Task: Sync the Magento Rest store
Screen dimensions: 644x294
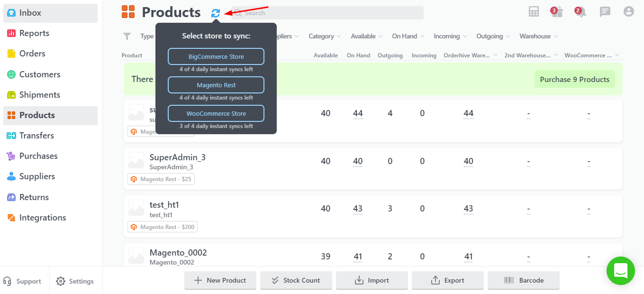Action: pyautogui.click(x=216, y=85)
